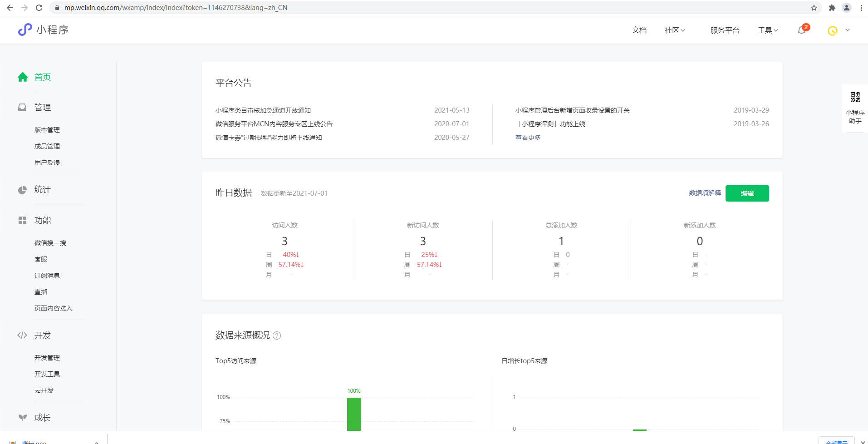Screen dimensions: 868x444
Task: Open the Chrome profile icon
Action: pos(847,8)
